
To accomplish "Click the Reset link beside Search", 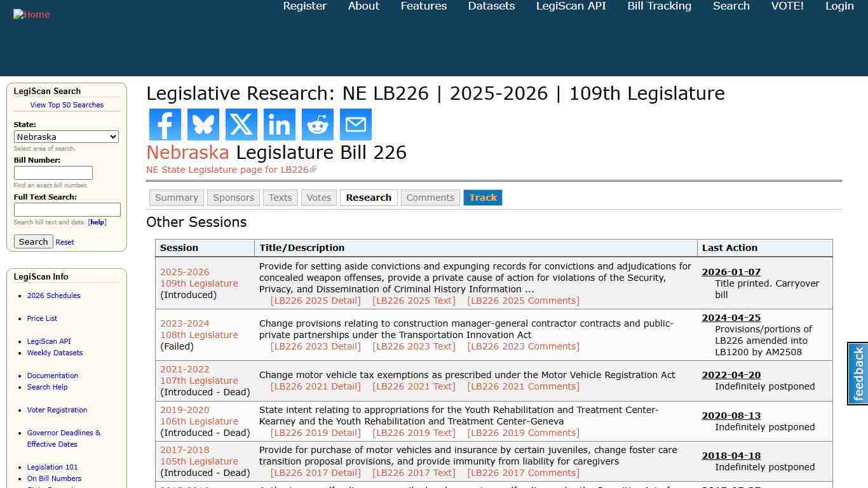I will click(x=64, y=241).
